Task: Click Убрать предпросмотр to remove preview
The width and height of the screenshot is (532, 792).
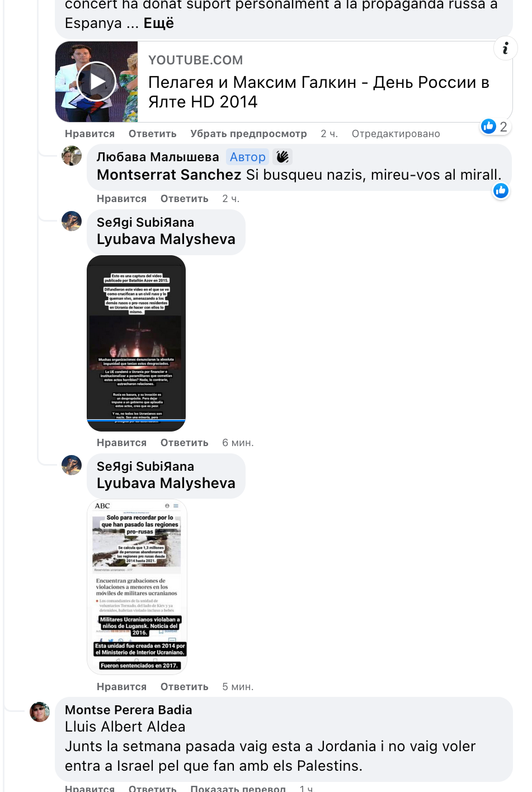Action: tap(248, 134)
